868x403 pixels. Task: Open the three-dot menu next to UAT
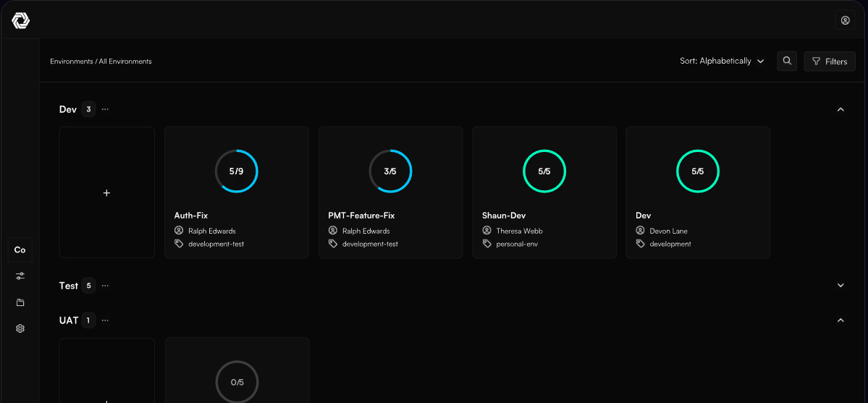(x=105, y=320)
